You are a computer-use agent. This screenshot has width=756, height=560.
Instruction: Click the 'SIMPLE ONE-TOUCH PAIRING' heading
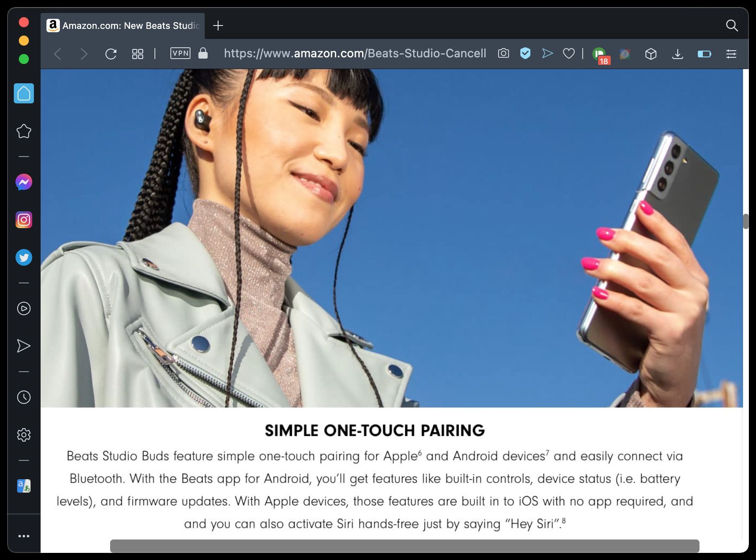tap(375, 430)
